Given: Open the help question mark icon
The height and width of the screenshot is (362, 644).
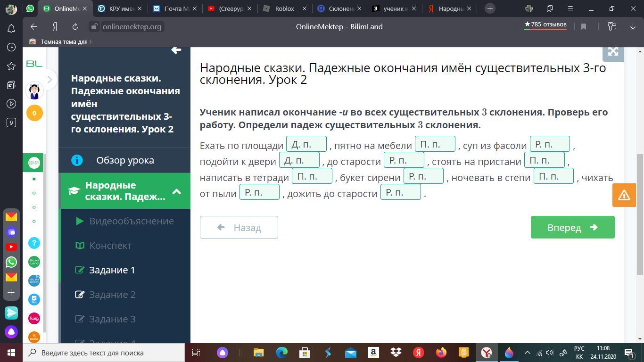Looking at the screenshot, I should [x=34, y=243].
